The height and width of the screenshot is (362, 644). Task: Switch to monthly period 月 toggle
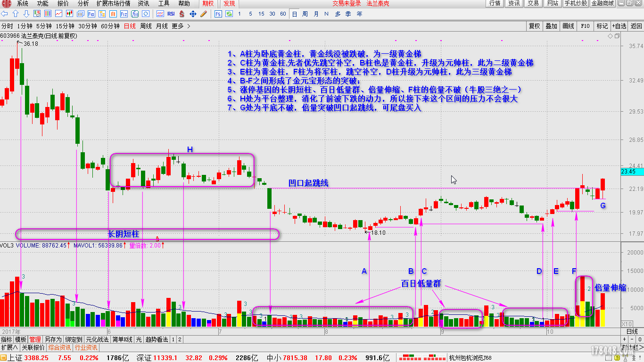316,14
